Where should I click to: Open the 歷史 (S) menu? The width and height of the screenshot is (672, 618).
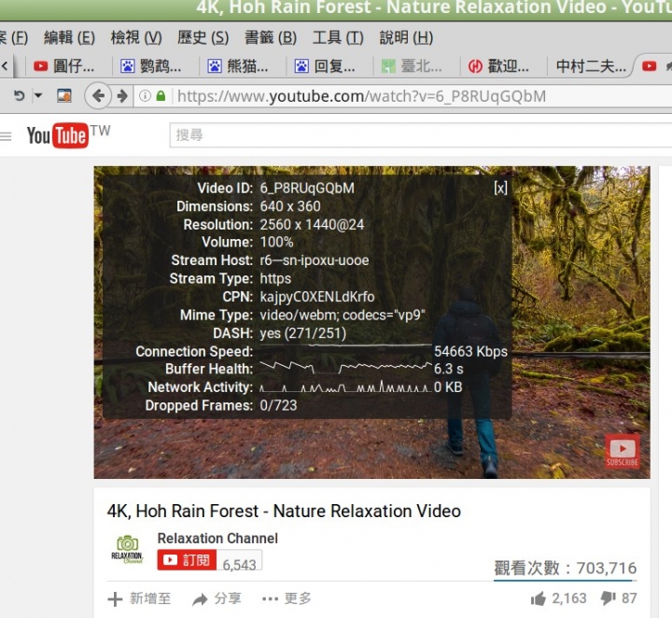pos(203,37)
